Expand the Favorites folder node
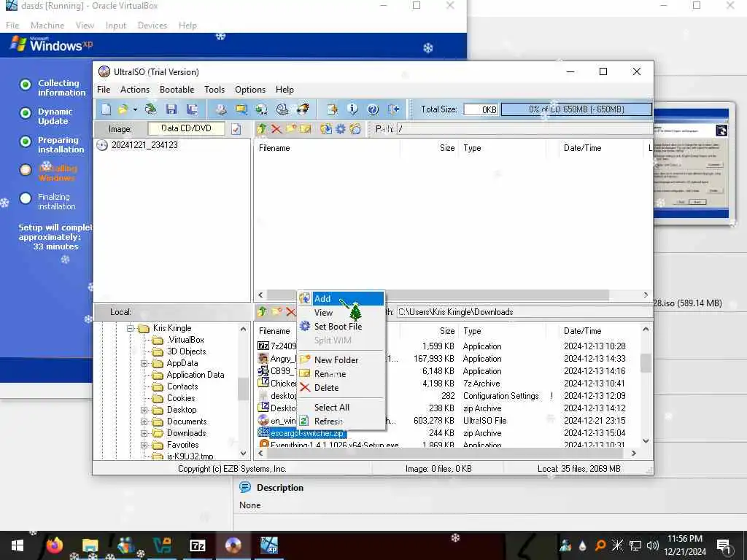 click(x=144, y=446)
